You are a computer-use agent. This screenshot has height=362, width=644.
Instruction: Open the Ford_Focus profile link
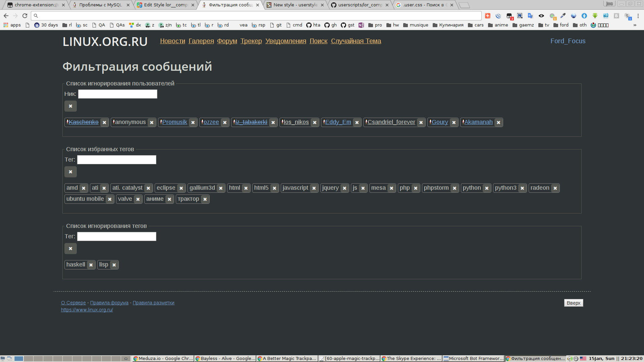pos(568,41)
